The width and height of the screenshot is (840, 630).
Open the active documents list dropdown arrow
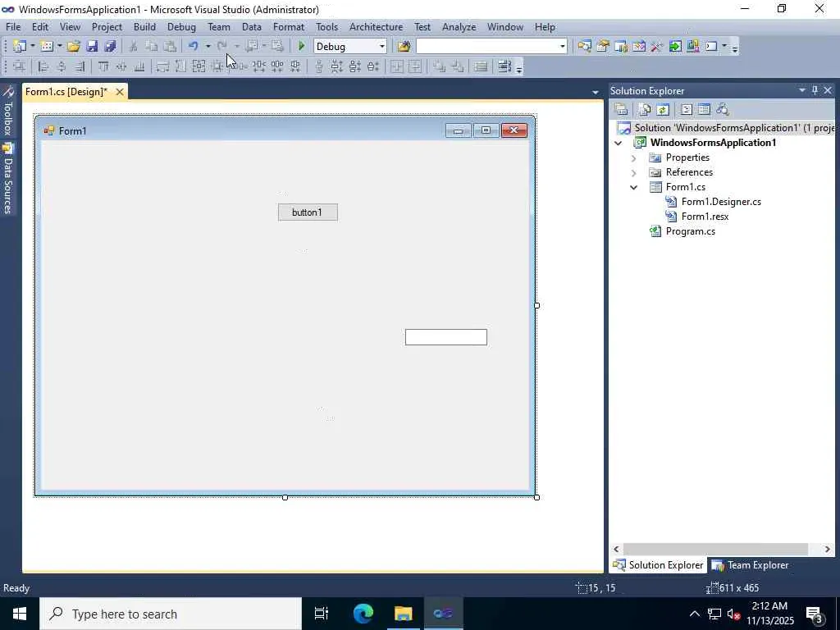point(596,92)
